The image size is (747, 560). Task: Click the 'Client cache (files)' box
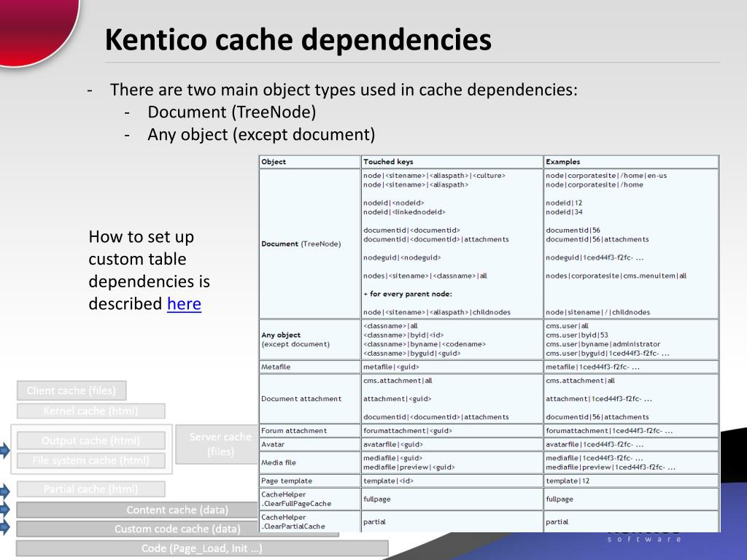coord(71,391)
